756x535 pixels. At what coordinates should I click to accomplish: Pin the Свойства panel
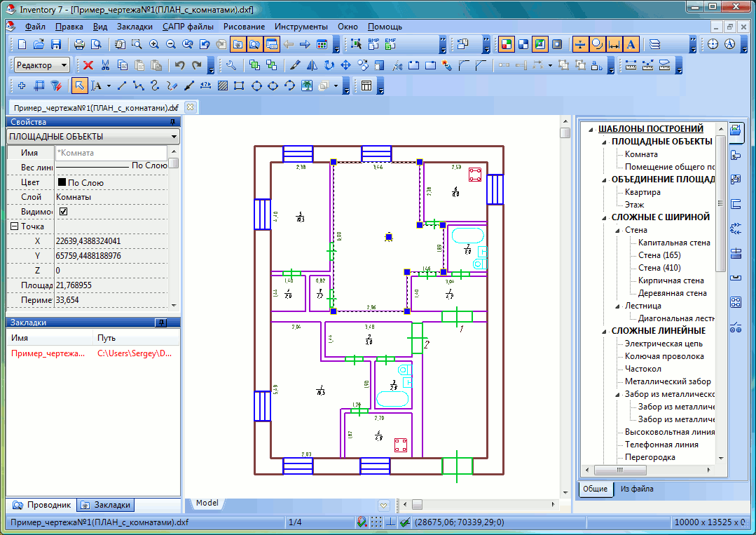pyautogui.click(x=172, y=122)
